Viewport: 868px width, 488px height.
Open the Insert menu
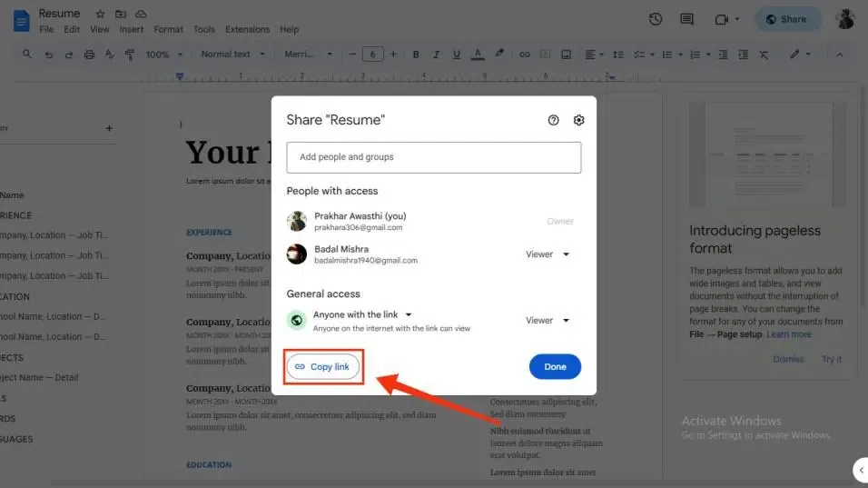point(131,29)
